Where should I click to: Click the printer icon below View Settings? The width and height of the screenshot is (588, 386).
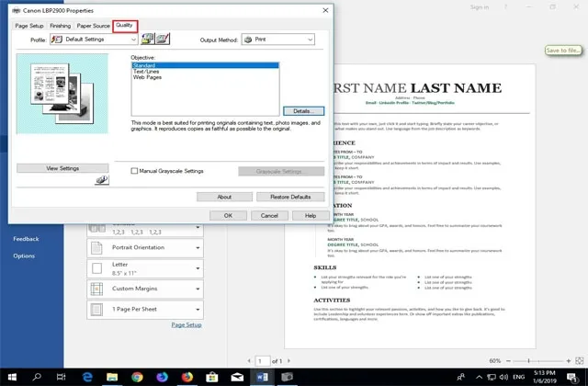tap(102, 184)
